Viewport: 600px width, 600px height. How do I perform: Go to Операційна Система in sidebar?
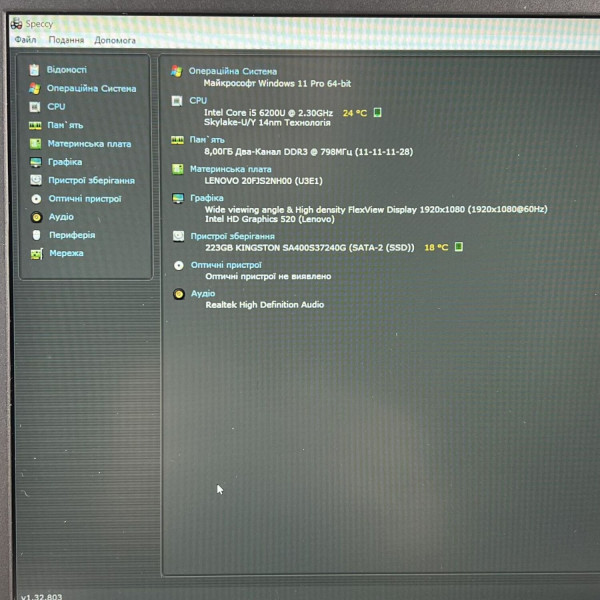click(91, 88)
